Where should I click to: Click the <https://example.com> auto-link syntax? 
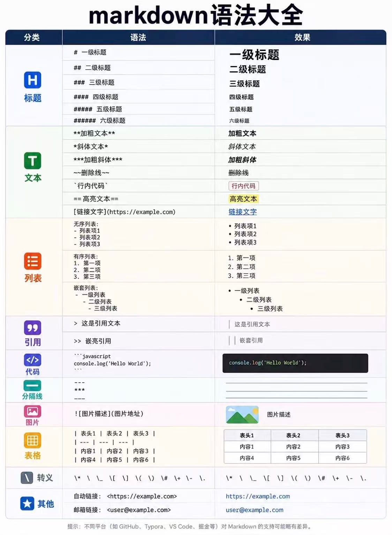click(x=142, y=496)
